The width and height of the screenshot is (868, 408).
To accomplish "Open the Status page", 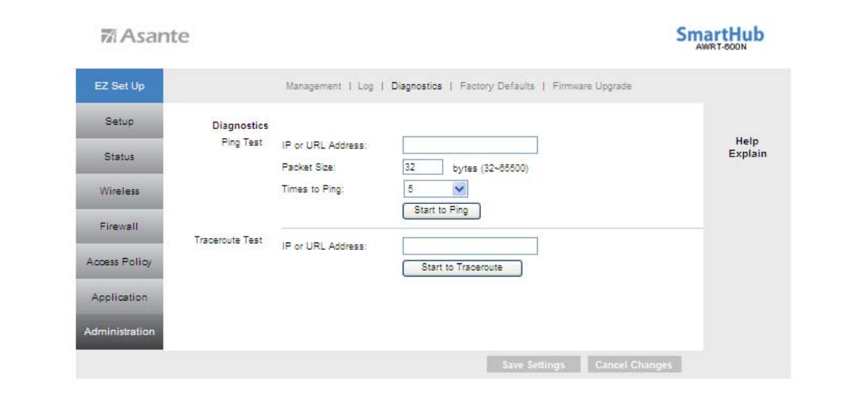I will (x=119, y=156).
